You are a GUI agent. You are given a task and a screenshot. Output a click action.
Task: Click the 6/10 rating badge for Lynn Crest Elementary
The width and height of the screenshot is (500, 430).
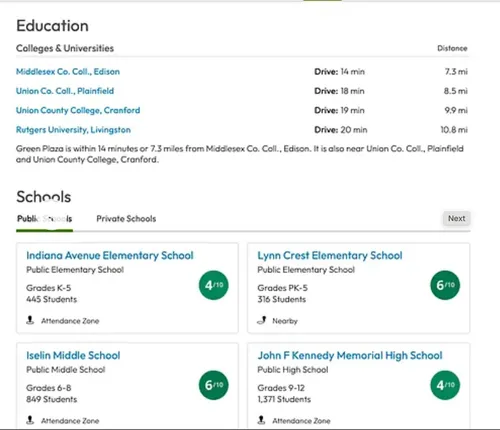[445, 285]
